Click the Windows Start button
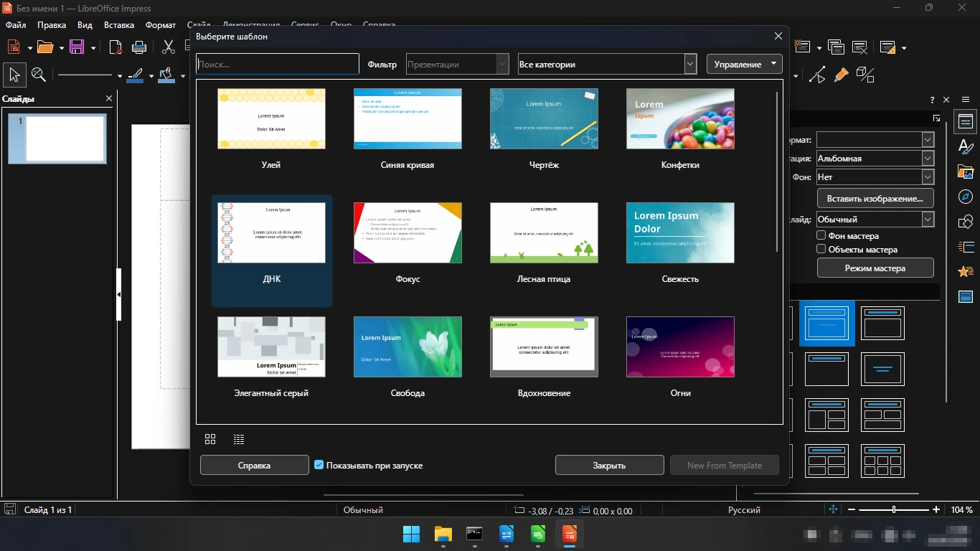Image resolution: width=980 pixels, height=551 pixels. click(x=412, y=534)
